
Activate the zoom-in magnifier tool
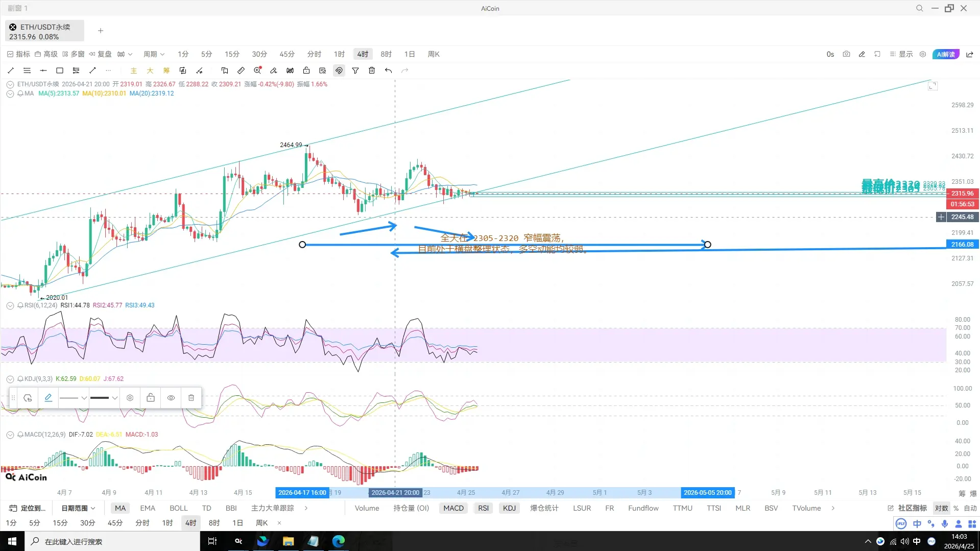tap(257, 70)
